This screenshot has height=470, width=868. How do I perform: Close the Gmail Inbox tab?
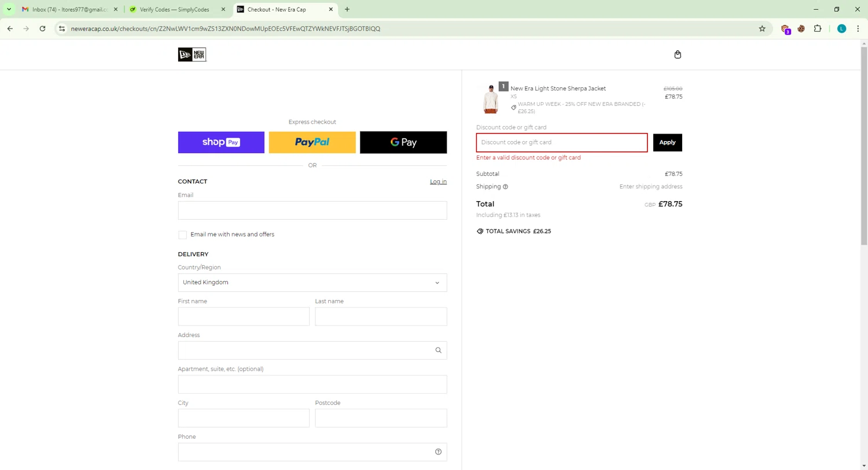point(116,9)
